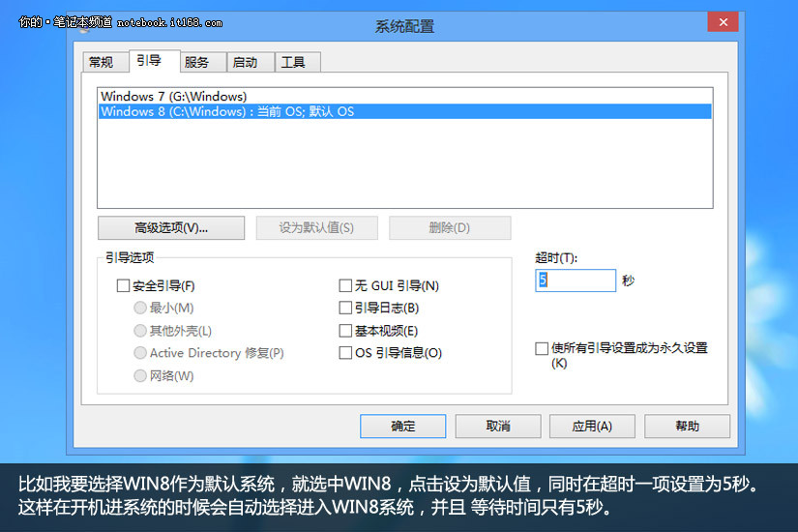Toggle the 基本视频(E) checkbox
The height and width of the screenshot is (532, 798).
pyautogui.click(x=345, y=331)
